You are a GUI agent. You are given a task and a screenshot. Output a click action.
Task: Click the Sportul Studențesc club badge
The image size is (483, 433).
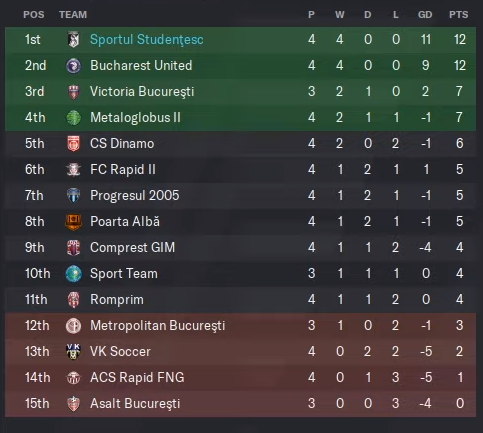pyautogui.click(x=73, y=39)
